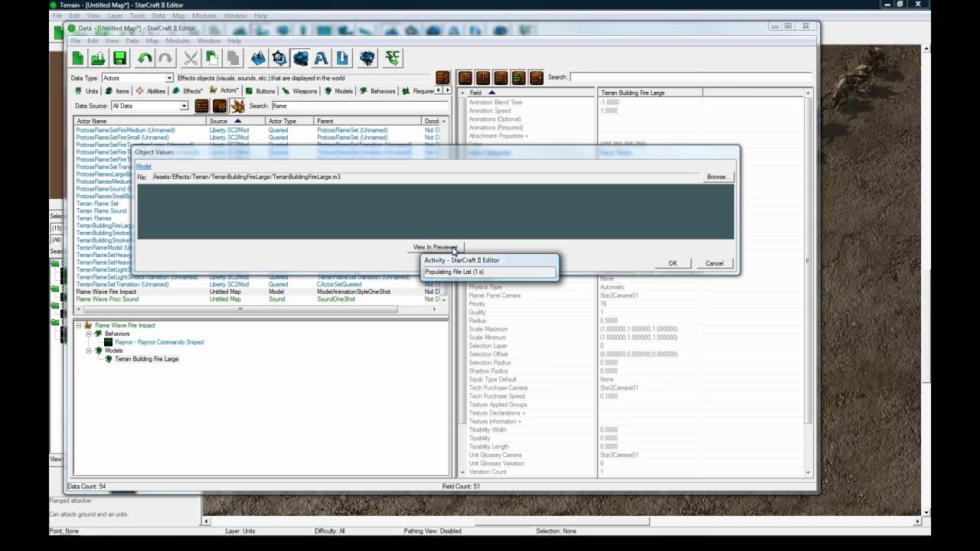Click the flame-like icon left of Search label
The image size is (980, 551).
click(x=238, y=106)
